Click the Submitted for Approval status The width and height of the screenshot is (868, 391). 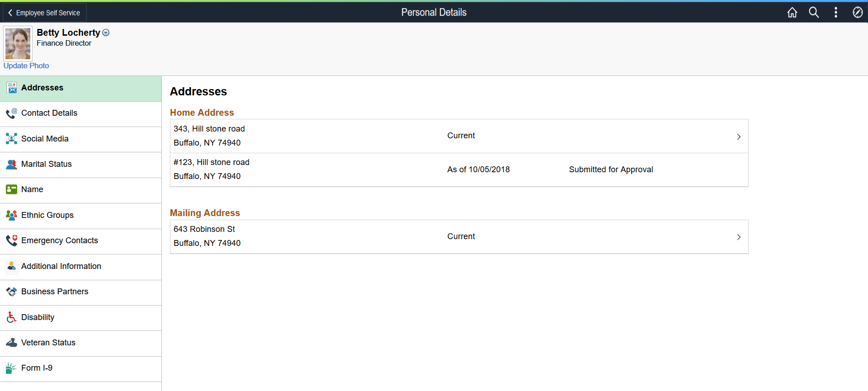point(611,170)
